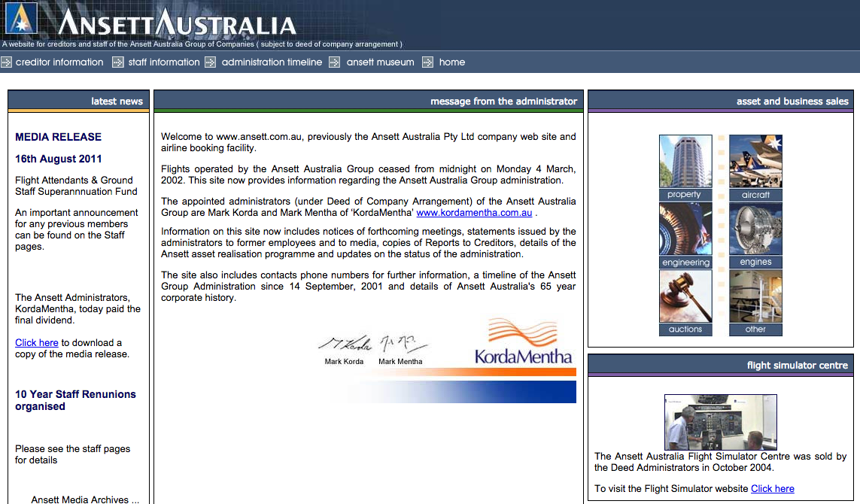This screenshot has width=860, height=504.
Task: Click the 16th August 2011 date
Action: click(x=58, y=159)
